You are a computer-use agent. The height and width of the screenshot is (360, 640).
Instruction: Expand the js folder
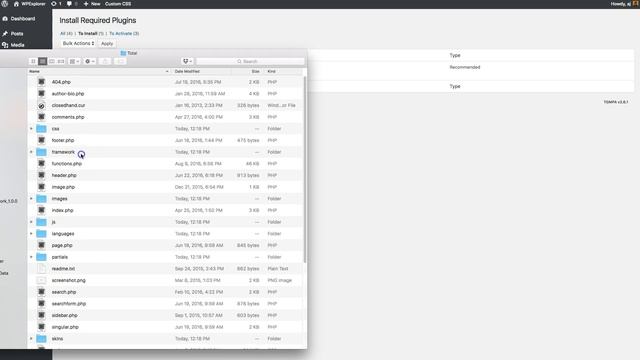31,222
